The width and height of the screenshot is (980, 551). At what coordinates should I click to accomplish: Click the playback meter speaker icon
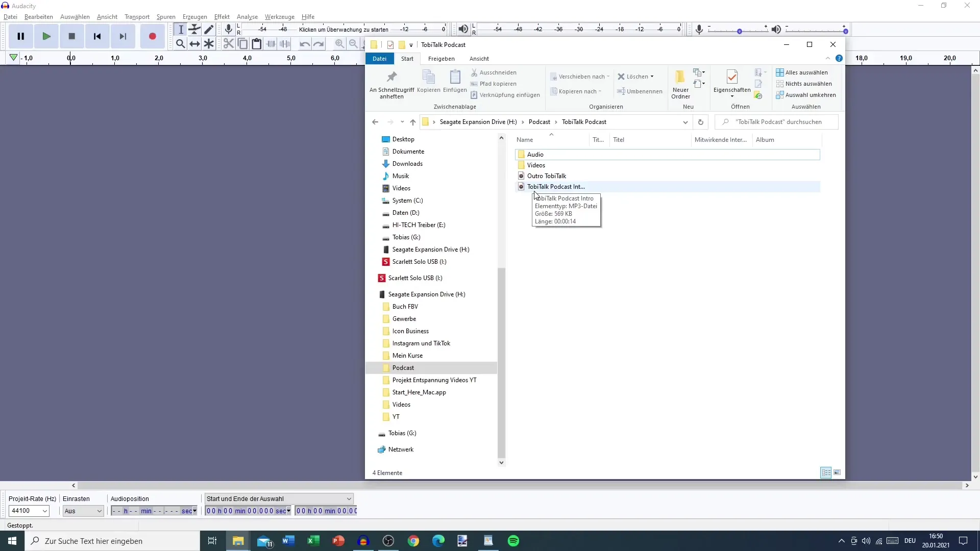point(463,29)
